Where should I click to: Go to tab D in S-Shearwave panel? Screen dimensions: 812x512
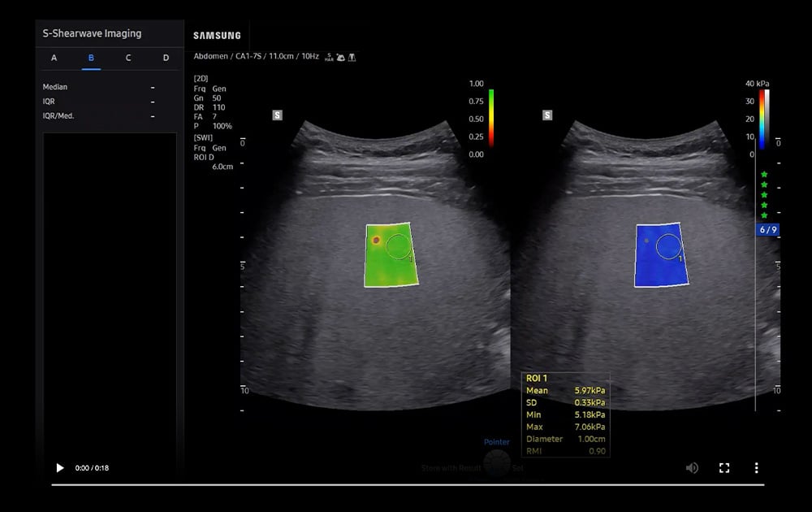166,58
